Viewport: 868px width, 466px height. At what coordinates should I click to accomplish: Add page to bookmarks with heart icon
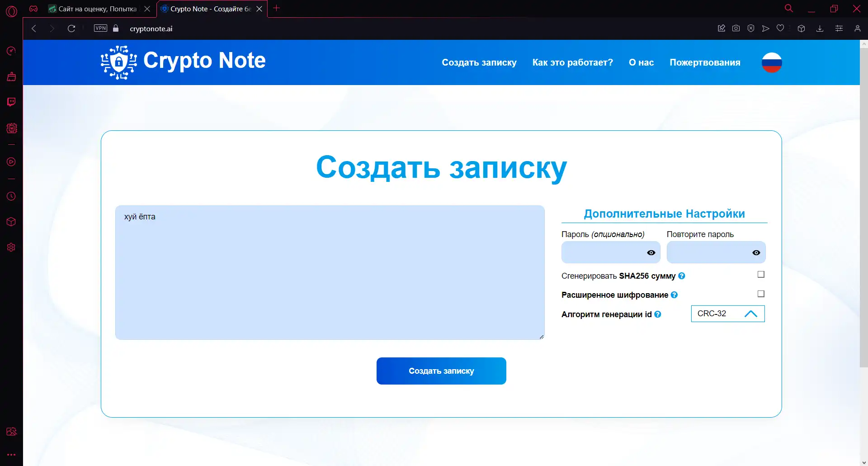click(x=780, y=28)
